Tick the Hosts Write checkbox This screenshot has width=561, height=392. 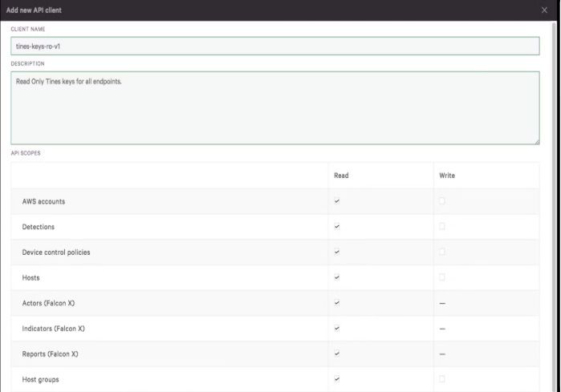tap(442, 277)
